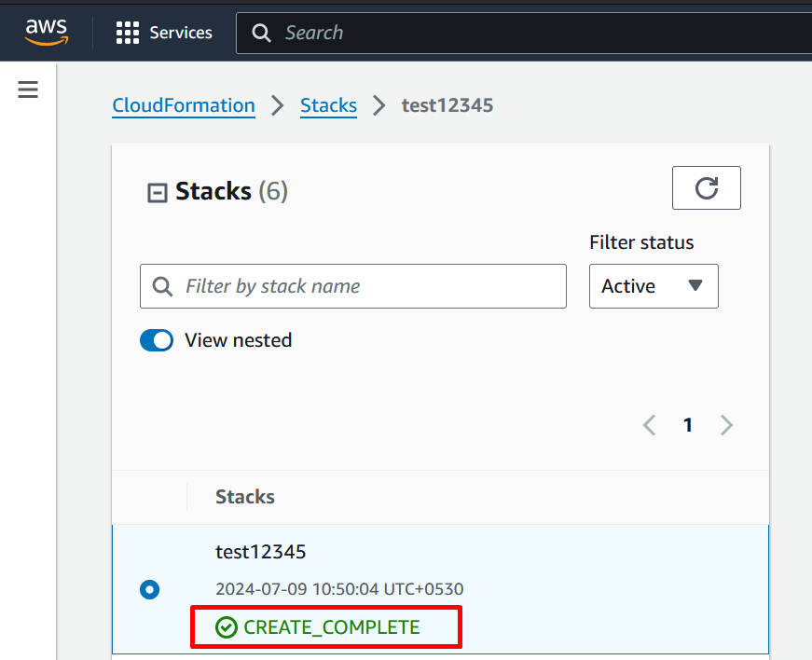Image resolution: width=812 pixels, height=660 pixels.
Task: Click the CloudFormation breadcrumb link
Action: point(184,105)
